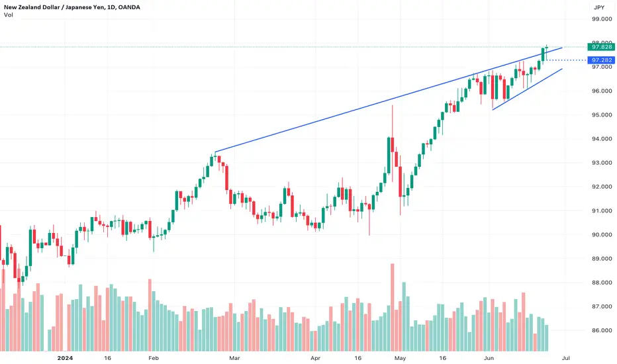Click the green 97.828 price label
This screenshot has width=617, height=364.
coord(601,47)
